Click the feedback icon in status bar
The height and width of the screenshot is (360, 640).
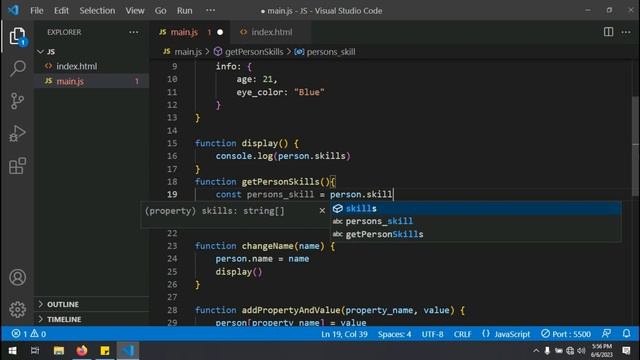click(607, 333)
